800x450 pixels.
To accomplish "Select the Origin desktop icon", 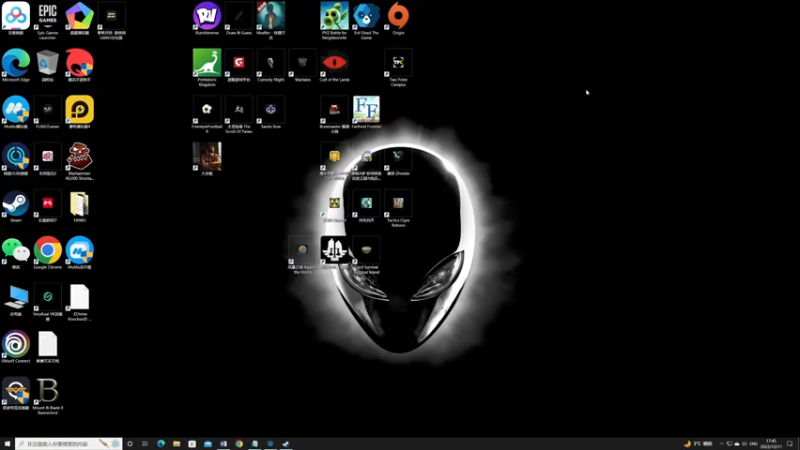I will [x=398, y=18].
